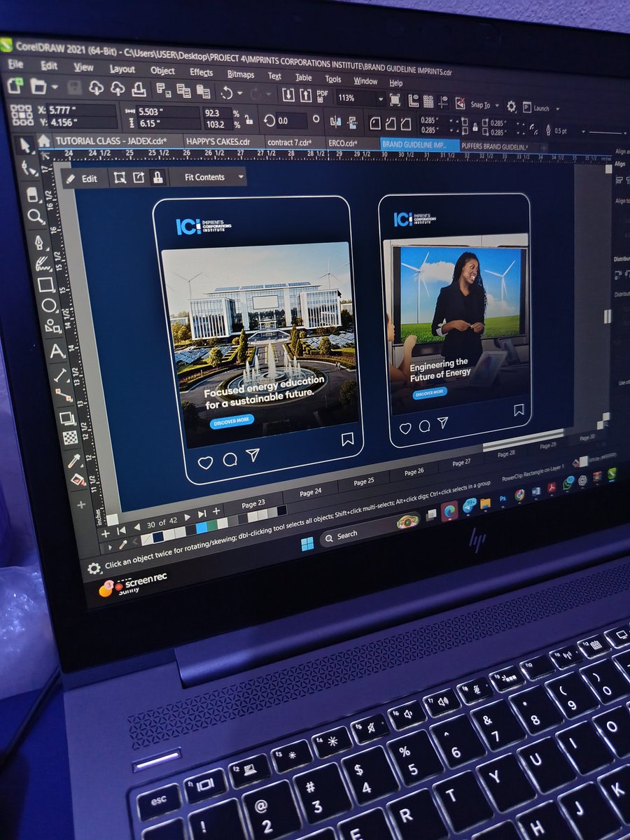Click the Import icon
This screenshot has height=840, width=630.
pos(288,94)
